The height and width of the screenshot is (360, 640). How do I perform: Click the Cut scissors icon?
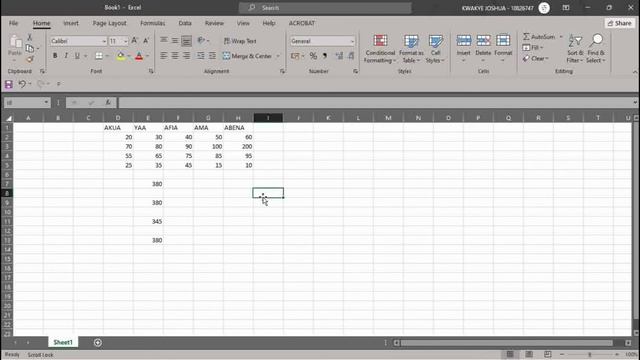click(x=29, y=37)
